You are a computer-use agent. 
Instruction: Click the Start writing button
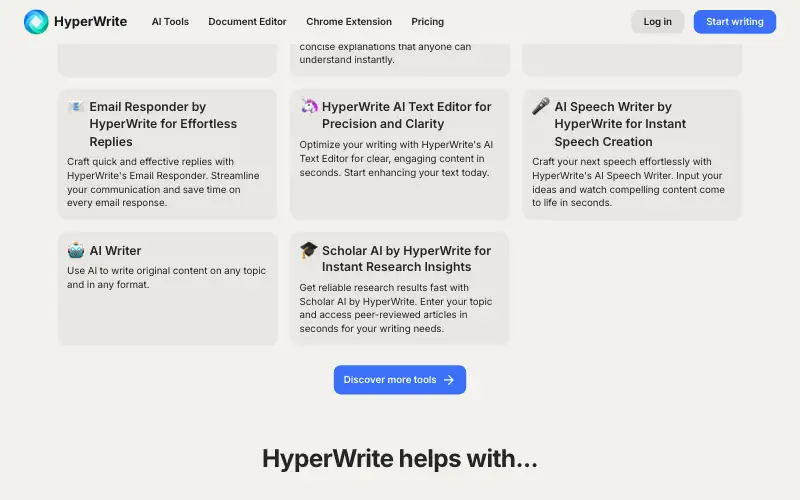pyautogui.click(x=735, y=22)
